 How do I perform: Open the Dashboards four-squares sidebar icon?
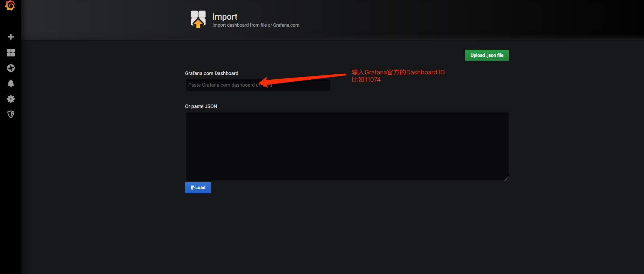[x=11, y=53]
